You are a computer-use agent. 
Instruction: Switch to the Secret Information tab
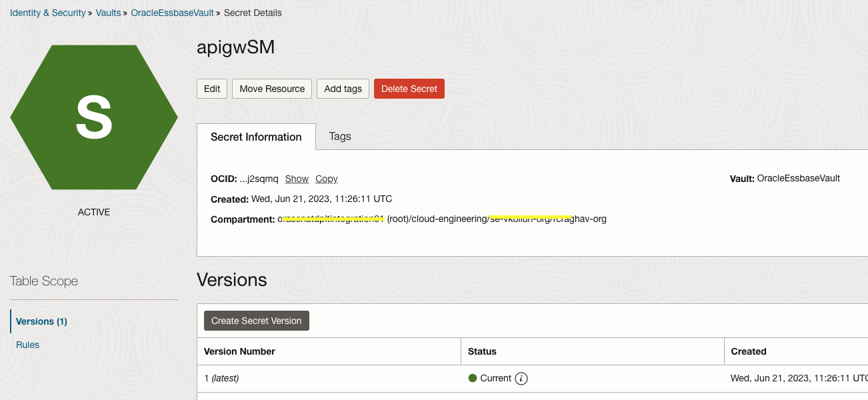pos(256,137)
